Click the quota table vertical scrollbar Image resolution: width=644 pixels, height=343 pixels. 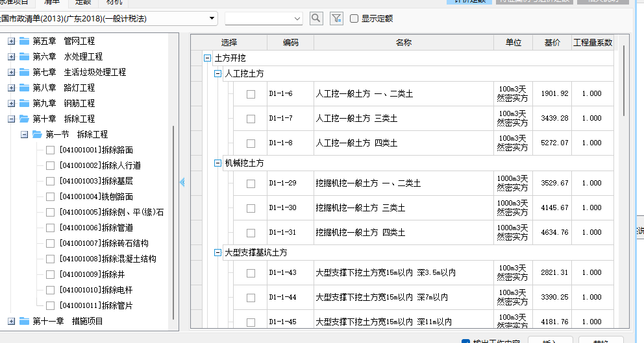(x=624, y=81)
